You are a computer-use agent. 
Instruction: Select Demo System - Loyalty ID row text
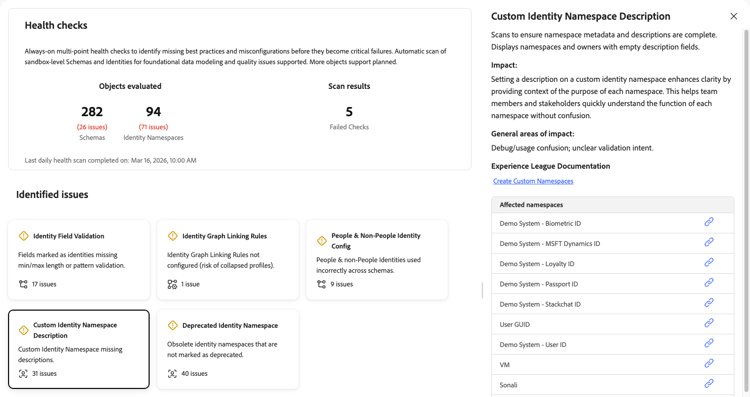tap(537, 264)
